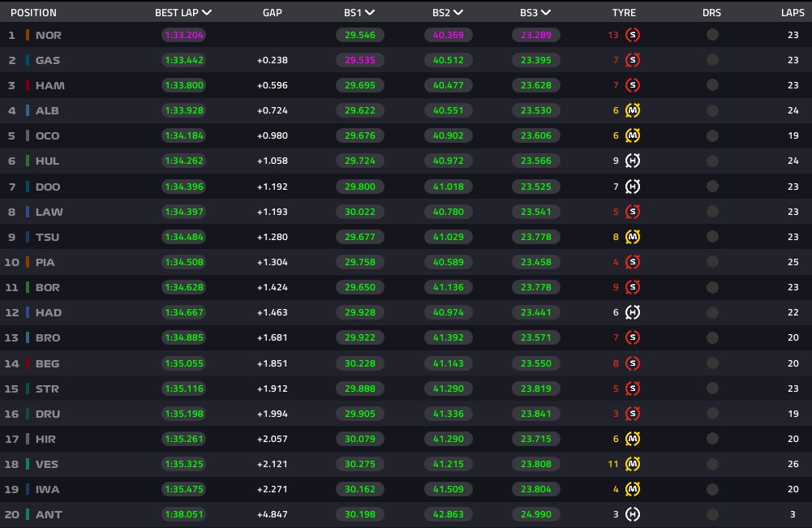
Task: Click GAS's team color bar
Action: pyautogui.click(x=28, y=60)
